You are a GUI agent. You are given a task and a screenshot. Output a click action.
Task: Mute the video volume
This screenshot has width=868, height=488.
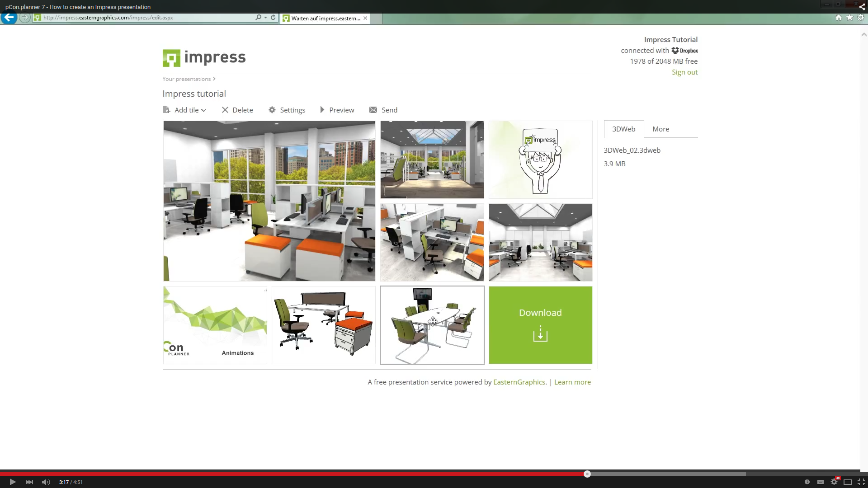46,482
